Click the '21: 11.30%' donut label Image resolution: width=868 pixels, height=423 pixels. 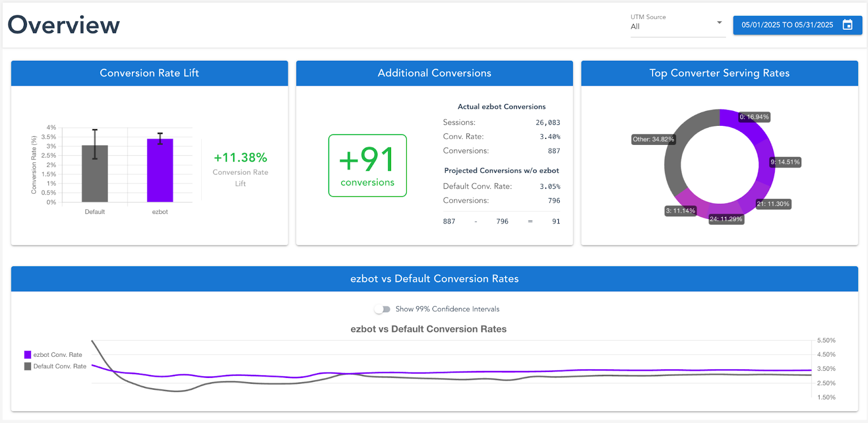(773, 204)
